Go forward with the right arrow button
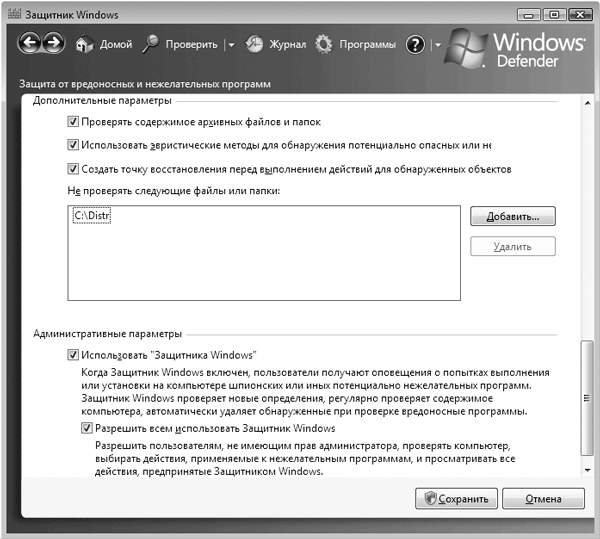The width and height of the screenshot is (600, 539). (x=54, y=43)
